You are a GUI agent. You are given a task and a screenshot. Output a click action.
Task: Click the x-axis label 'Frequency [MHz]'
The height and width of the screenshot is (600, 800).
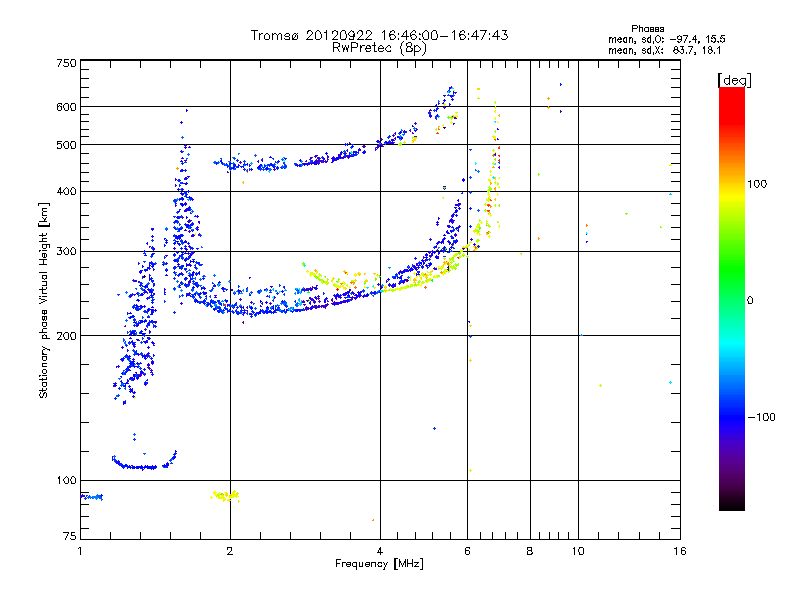pos(379,564)
